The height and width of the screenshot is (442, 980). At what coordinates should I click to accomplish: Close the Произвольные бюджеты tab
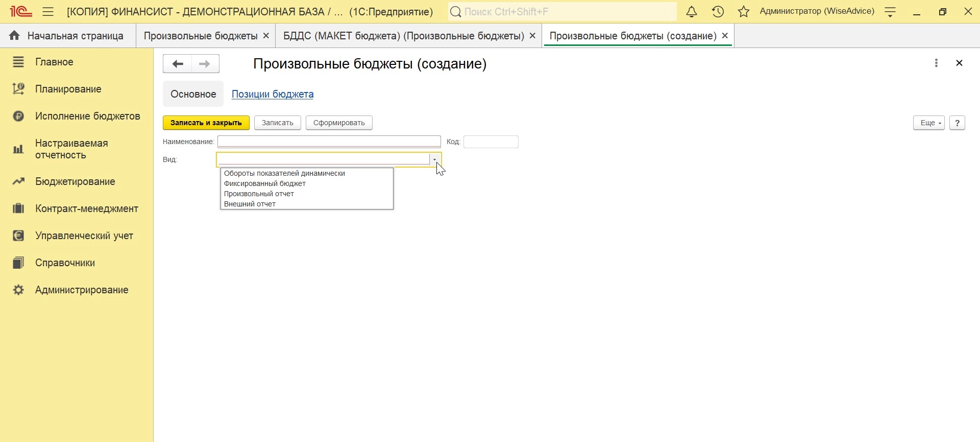pos(266,36)
